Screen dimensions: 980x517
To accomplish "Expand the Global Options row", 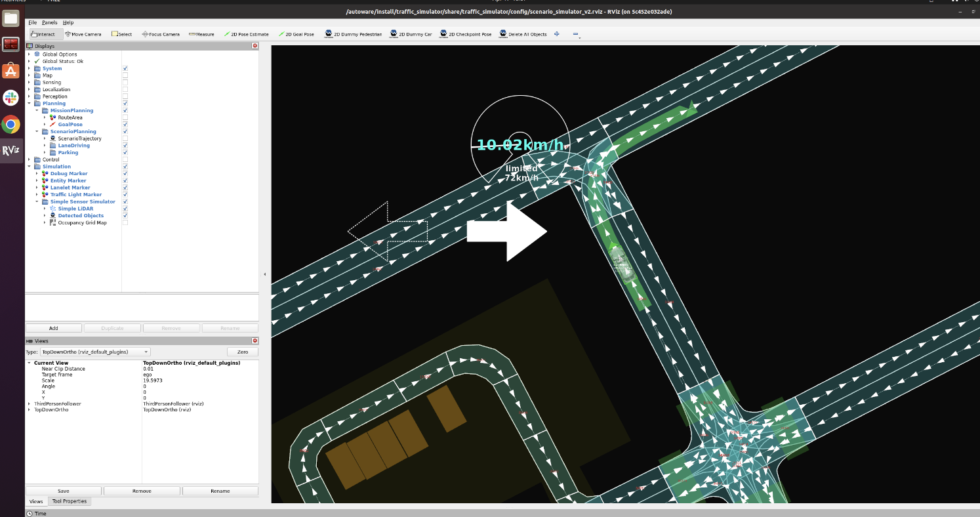I will pos(29,54).
